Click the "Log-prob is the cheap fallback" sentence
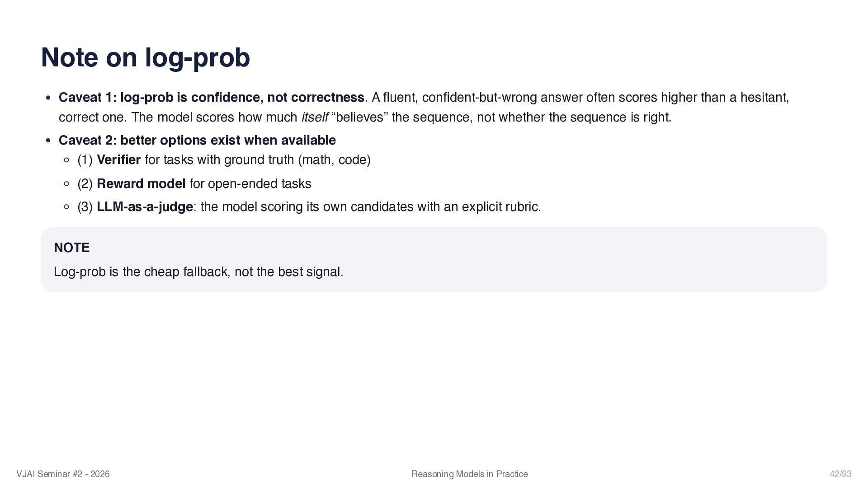 point(198,272)
